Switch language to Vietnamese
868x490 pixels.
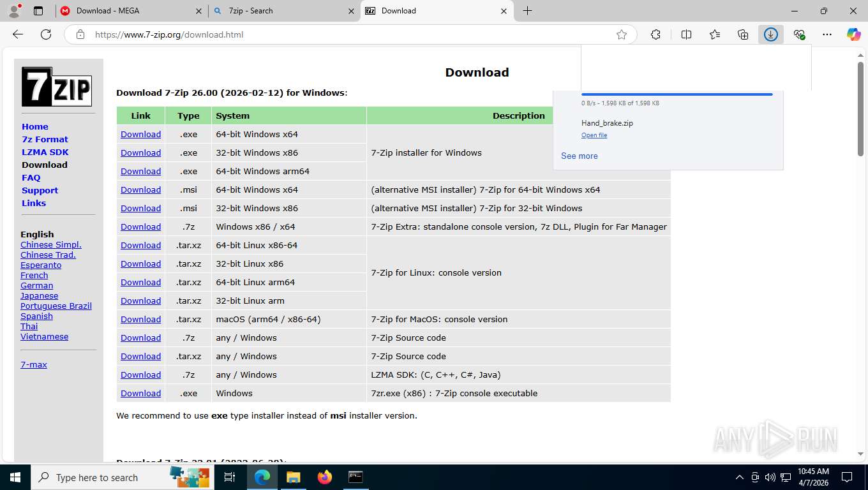coord(44,336)
